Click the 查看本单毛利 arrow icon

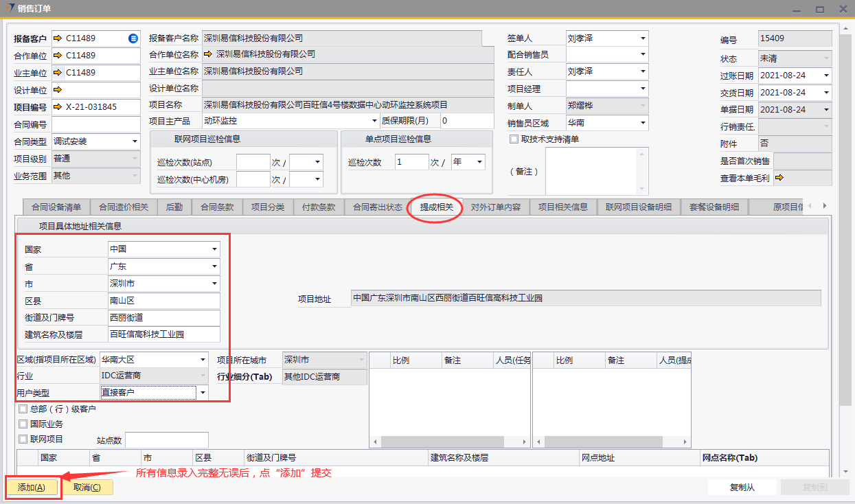(779, 179)
